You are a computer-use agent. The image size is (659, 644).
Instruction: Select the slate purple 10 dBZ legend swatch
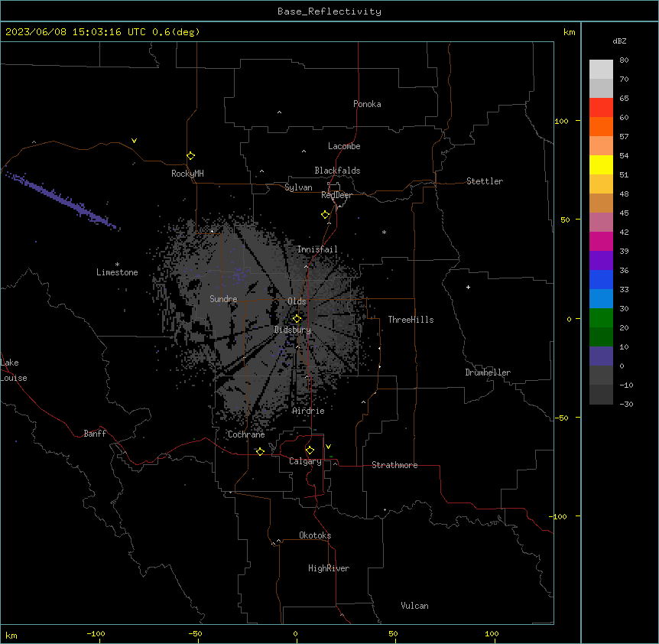click(601, 356)
